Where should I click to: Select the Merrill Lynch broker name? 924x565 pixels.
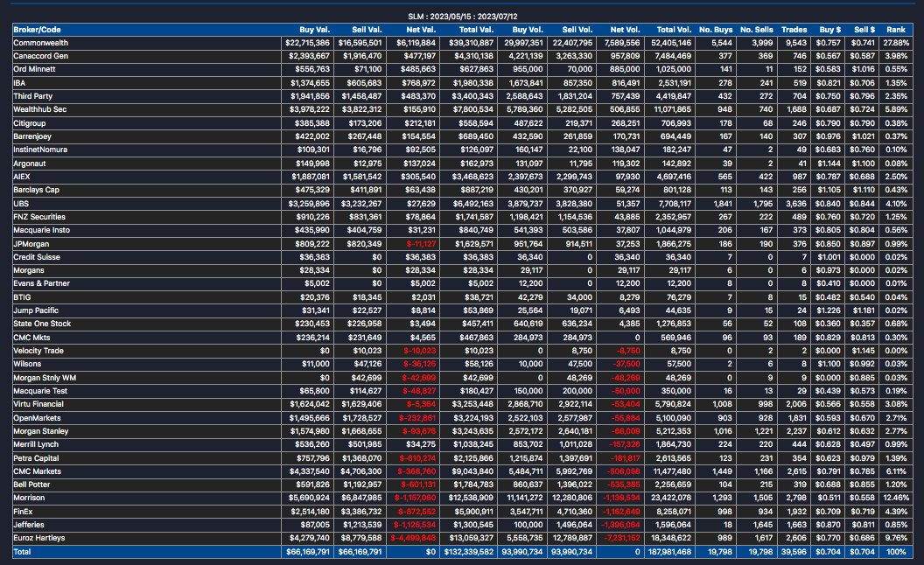[36, 444]
